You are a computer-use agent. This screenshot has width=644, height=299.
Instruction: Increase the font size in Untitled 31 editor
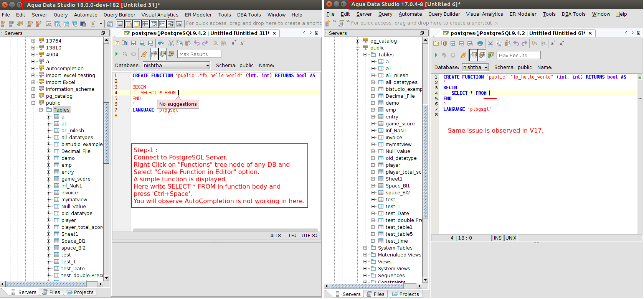coord(242,43)
